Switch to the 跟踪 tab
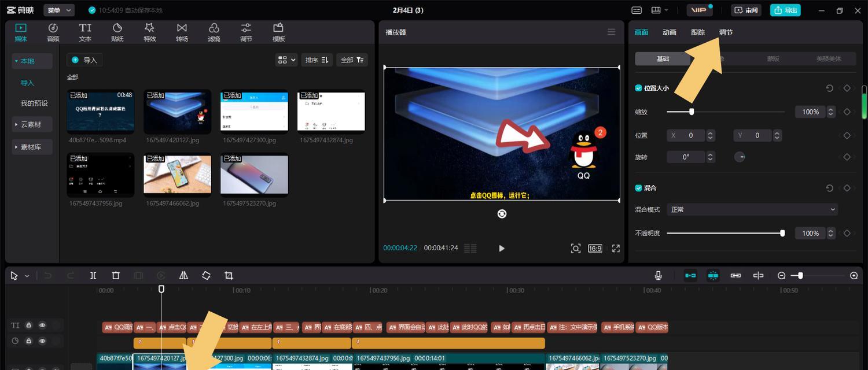This screenshot has width=868, height=370. tap(698, 32)
